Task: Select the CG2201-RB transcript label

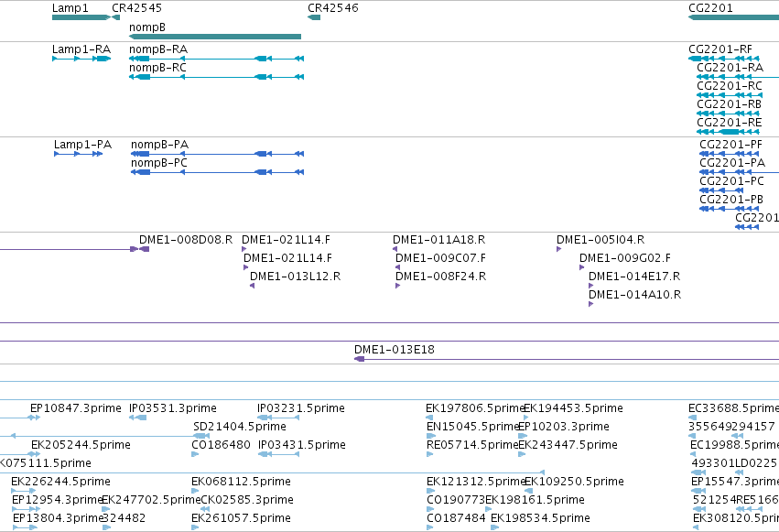Action: pos(729,104)
